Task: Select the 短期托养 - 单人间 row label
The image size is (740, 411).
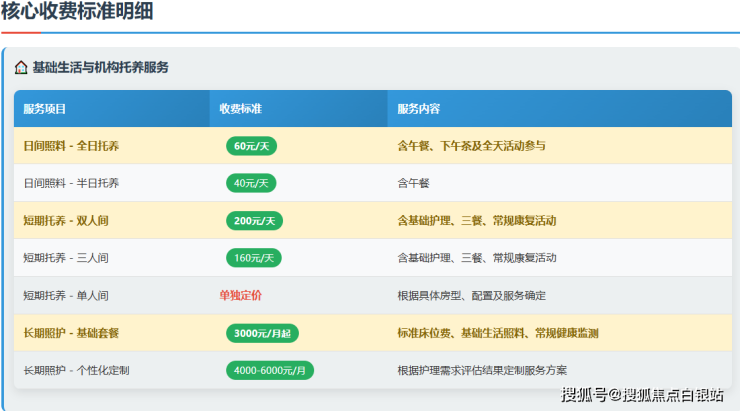Action: click(x=66, y=296)
